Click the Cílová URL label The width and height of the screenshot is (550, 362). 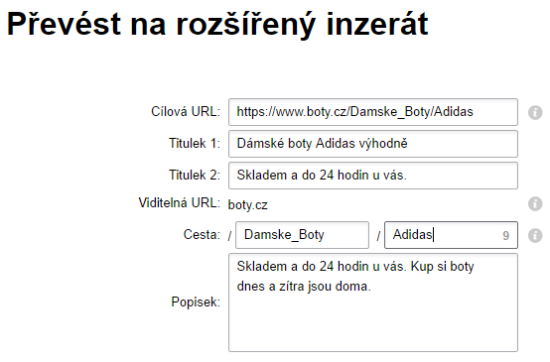[186, 112]
